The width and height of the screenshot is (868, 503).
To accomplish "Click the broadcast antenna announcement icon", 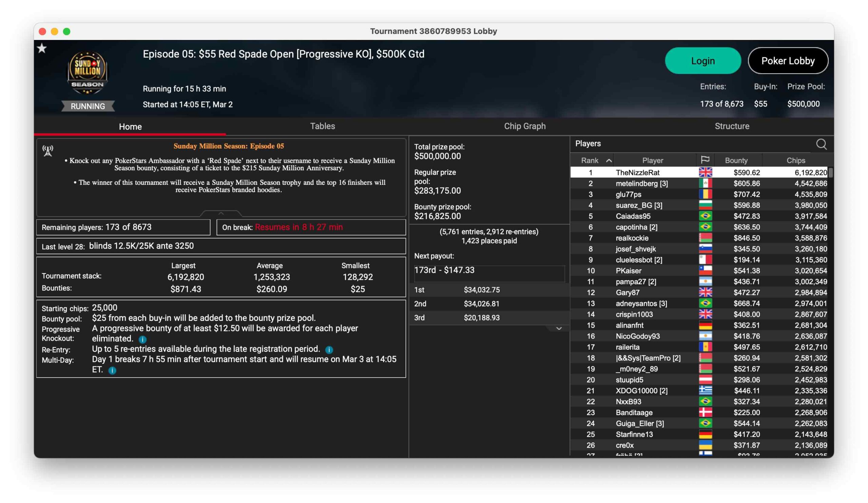I will [48, 151].
